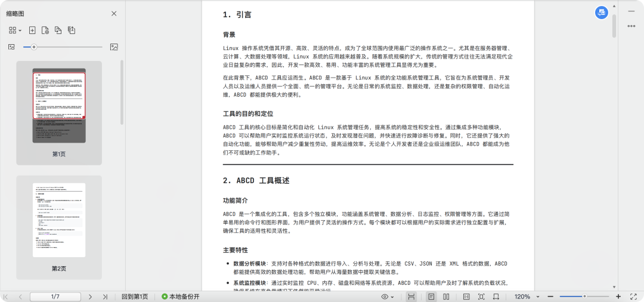Click the 工具的目的和定位 subheading
644x302 pixels.
(248, 113)
